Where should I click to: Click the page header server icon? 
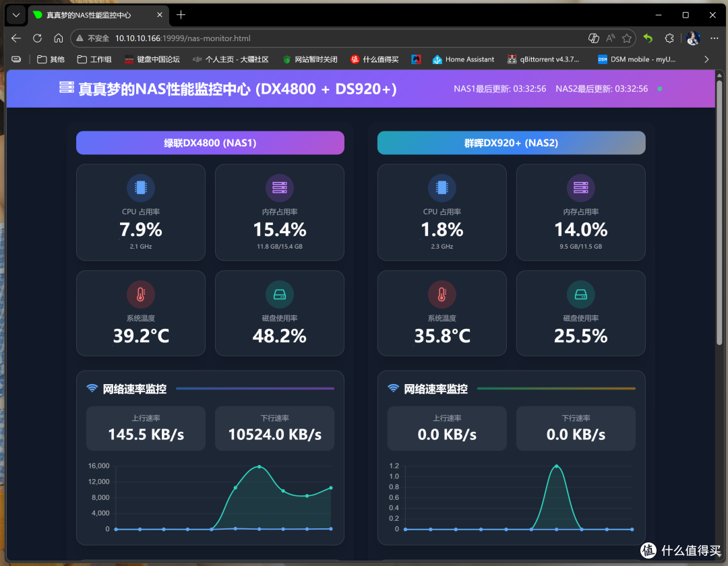pos(66,87)
